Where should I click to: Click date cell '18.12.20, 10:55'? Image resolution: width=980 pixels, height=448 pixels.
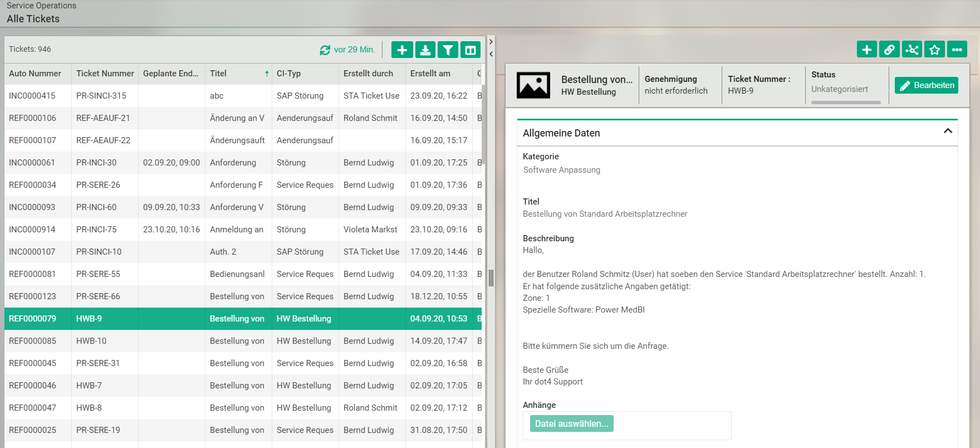(x=439, y=296)
